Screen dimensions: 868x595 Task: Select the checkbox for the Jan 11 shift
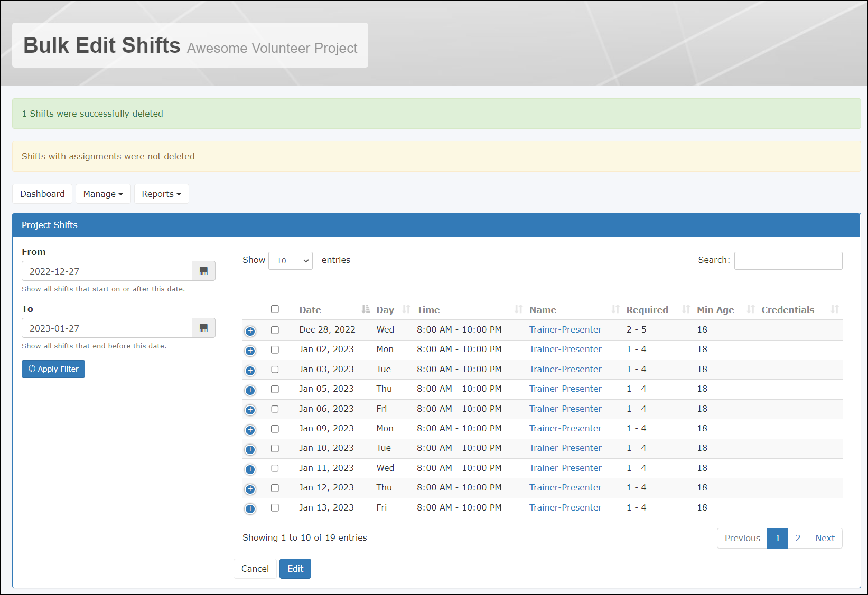pyautogui.click(x=275, y=468)
